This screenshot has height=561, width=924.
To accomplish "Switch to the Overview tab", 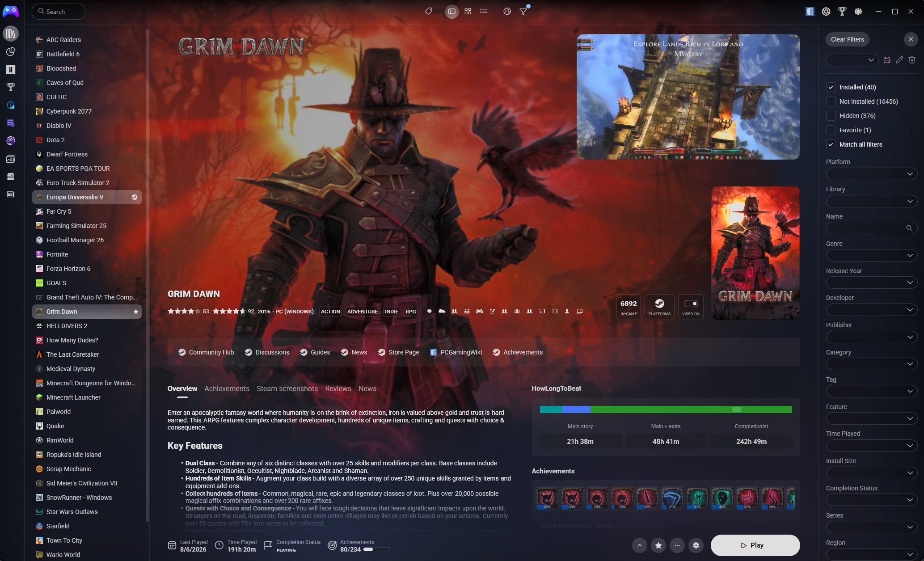I will [x=182, y=389].
